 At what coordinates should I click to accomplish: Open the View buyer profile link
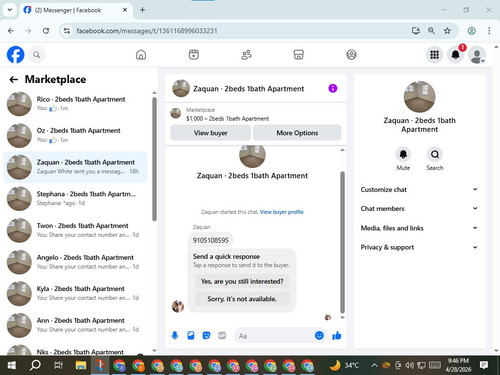pyautogui.click(x=282, y=212)
